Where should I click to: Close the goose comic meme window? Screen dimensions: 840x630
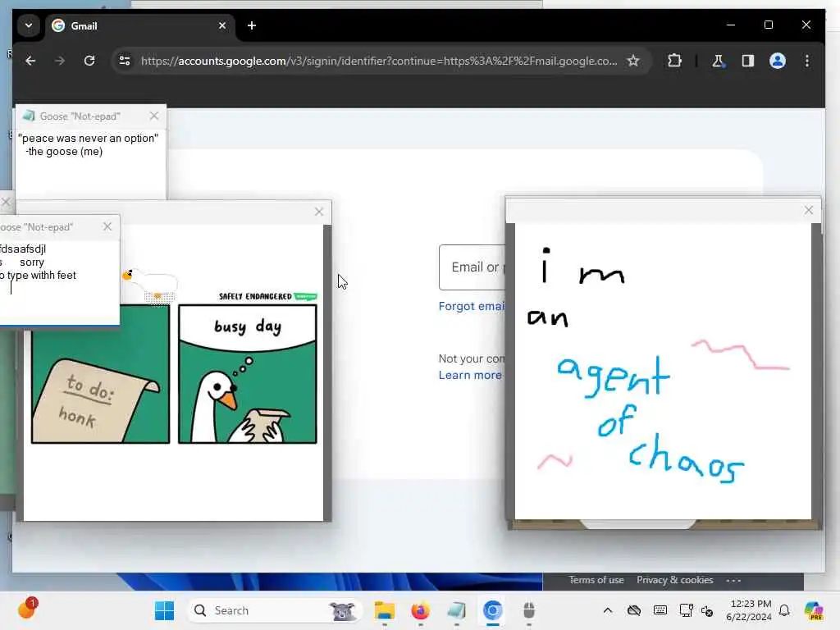(x=319, y=212)
